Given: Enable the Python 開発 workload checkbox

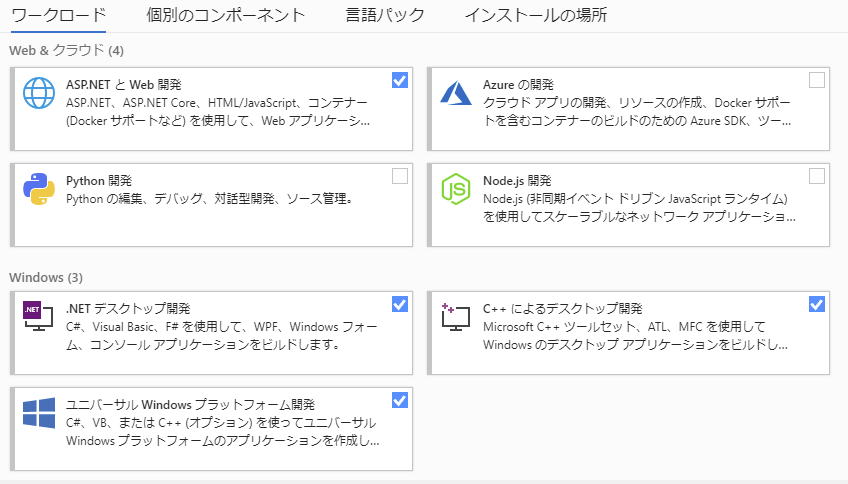Looking at the screenshot, I should coord(400,176).
